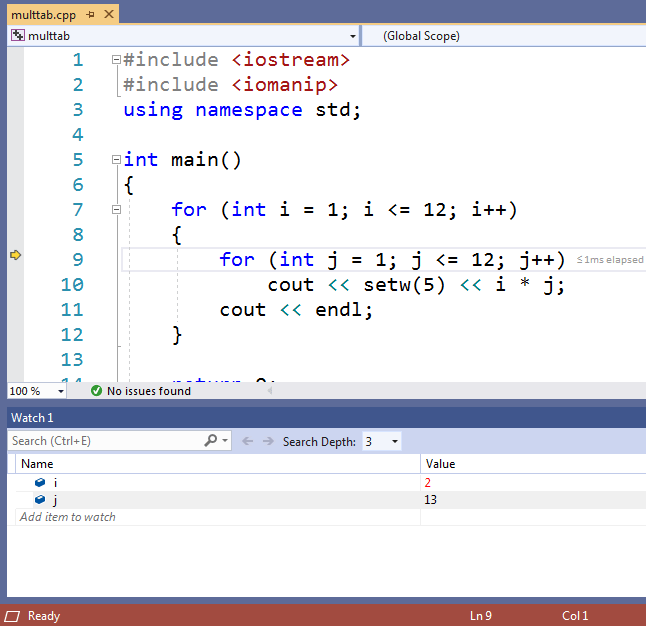Click '<iostream>' on line 1

tap(291, 60)
